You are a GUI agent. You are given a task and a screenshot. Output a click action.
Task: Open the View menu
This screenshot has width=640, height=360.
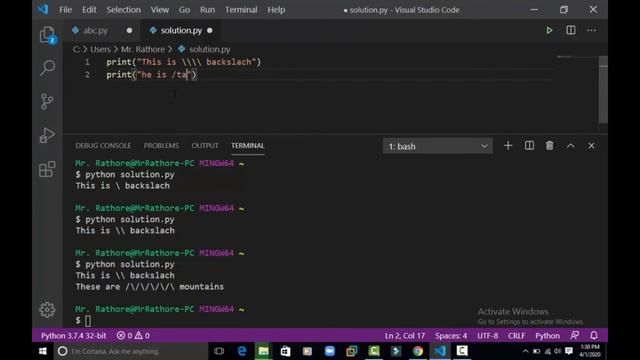pos(160,10)
